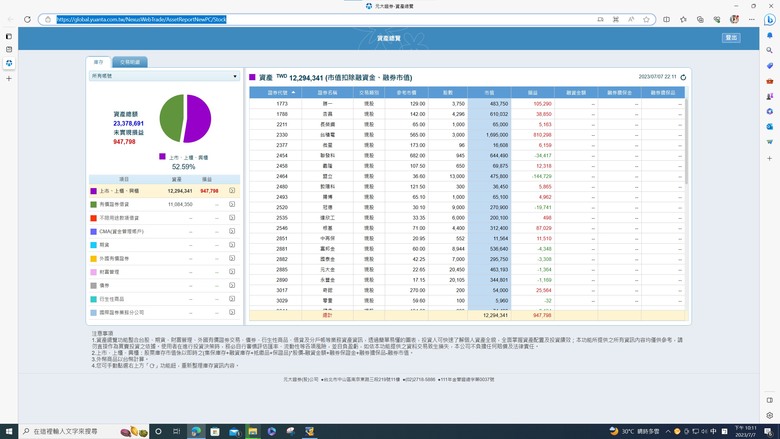Screen dimensions: 780x439
Task: Open Task View on the taskbar
Action: (177, 431)
